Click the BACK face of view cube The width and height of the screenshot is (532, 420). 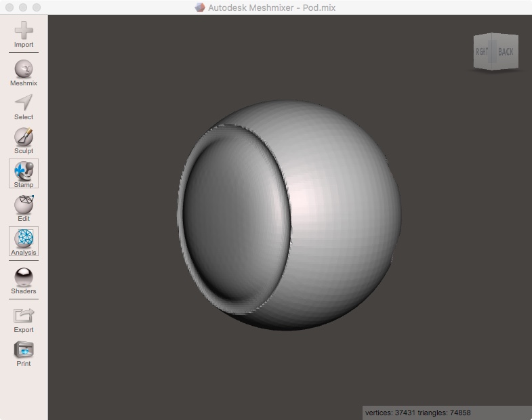(505, 51)
